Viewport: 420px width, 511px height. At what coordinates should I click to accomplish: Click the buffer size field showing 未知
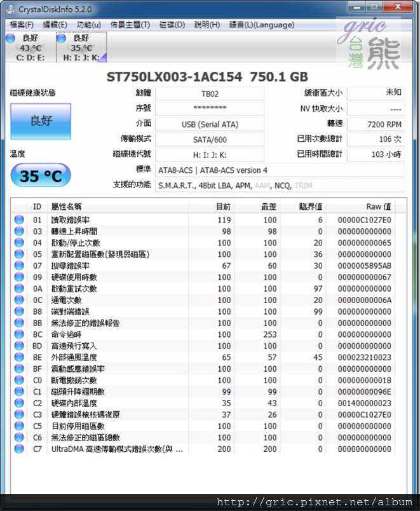pyautogui.click(x=376, y=93)
